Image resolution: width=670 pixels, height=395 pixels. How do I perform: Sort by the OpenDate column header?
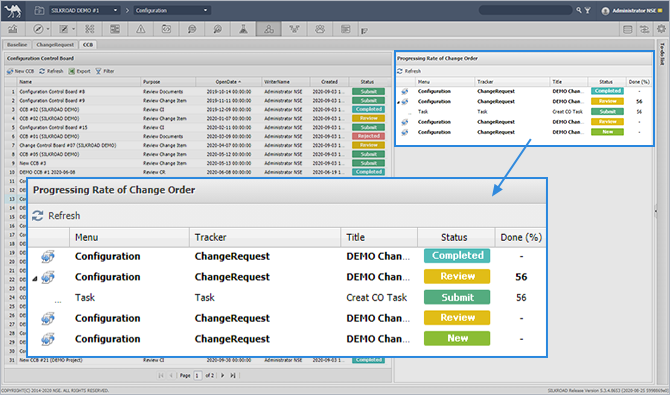[228, 82]
